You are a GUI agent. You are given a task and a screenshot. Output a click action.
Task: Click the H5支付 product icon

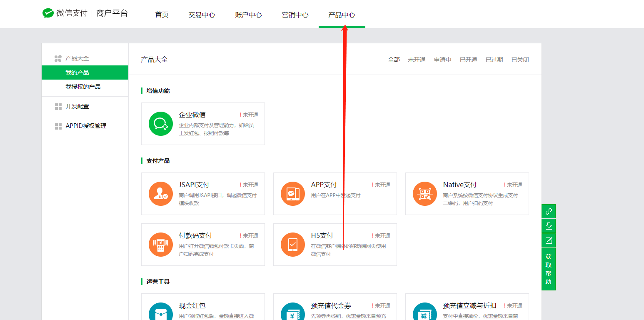(293, 245)
